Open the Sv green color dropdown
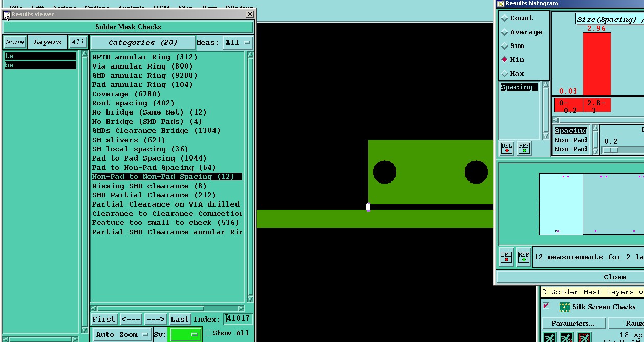Screen dimensions: 644x342 tap(186, 334)
